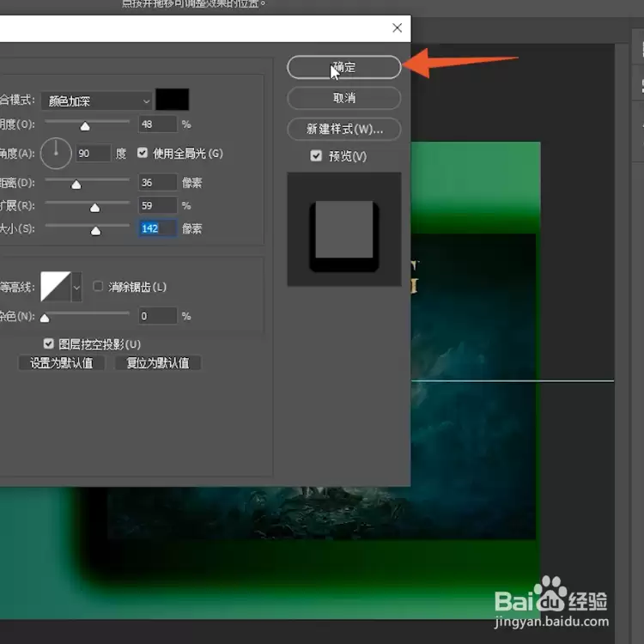Image resolution: width=644 pixels, height=644 pixels.
Task: Click the size slider handle
Action: pyautogui.click(x=95, y=231)
